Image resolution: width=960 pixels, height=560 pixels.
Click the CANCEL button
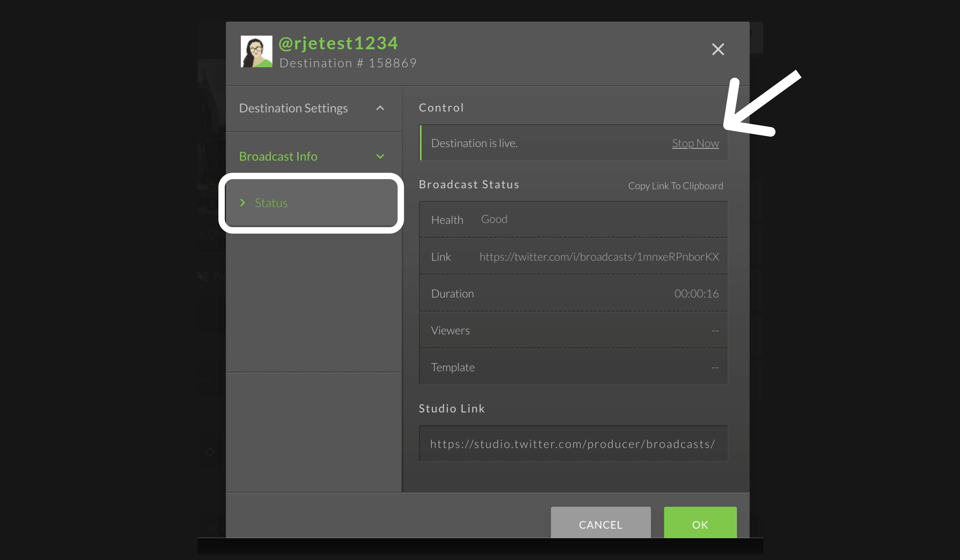pos(601,523)
